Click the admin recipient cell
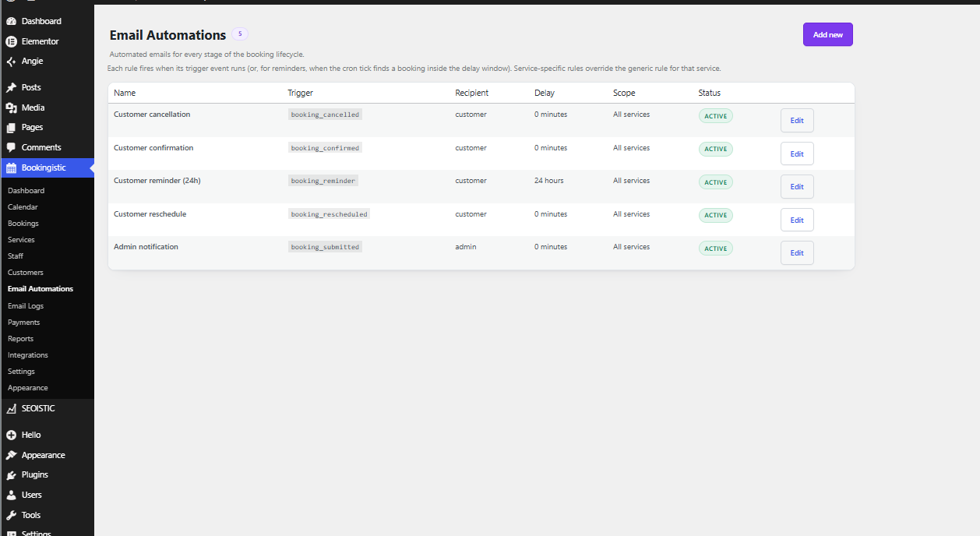This screenshot has height=536, width=980. coord(466,247)
